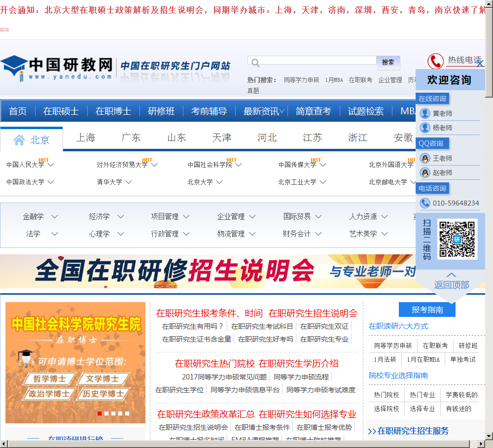Click 返回顶部 back to top link

(x=452, y=285)
